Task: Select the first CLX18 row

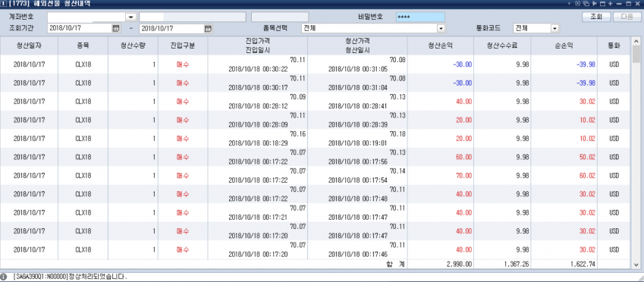Action: 315,64
